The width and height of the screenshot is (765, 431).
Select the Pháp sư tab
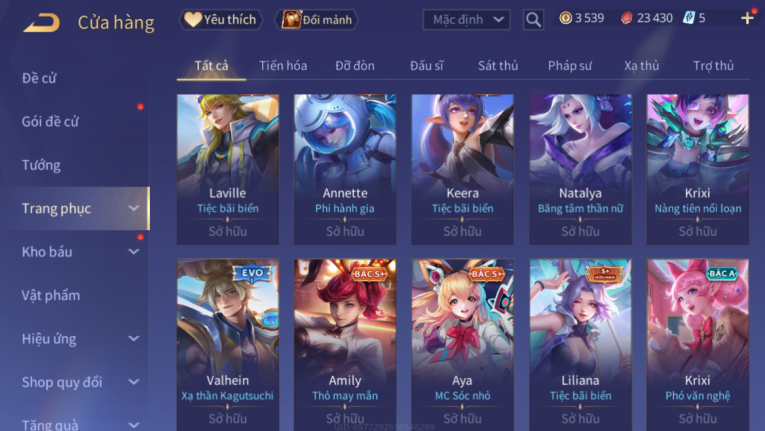pos(569,65)
